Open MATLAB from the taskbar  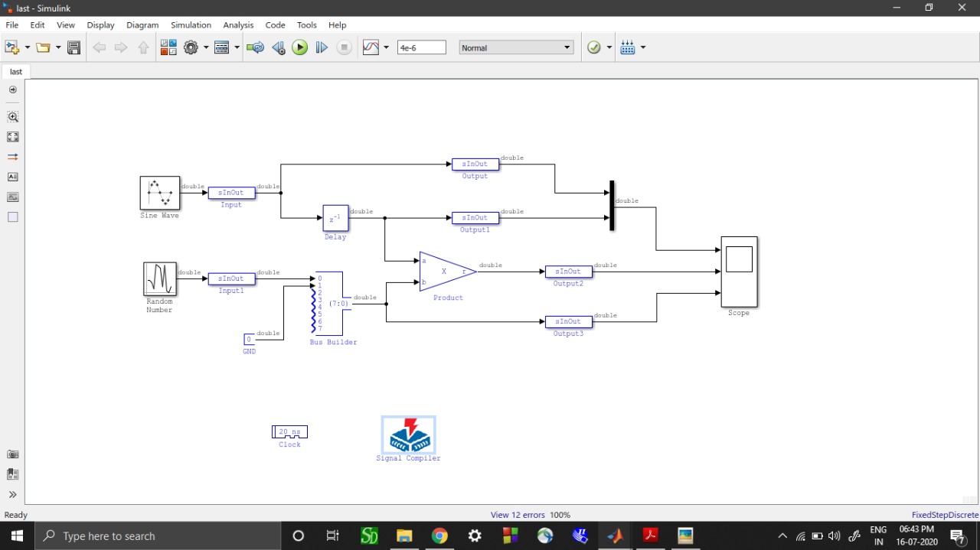click(x=615, y=535)
